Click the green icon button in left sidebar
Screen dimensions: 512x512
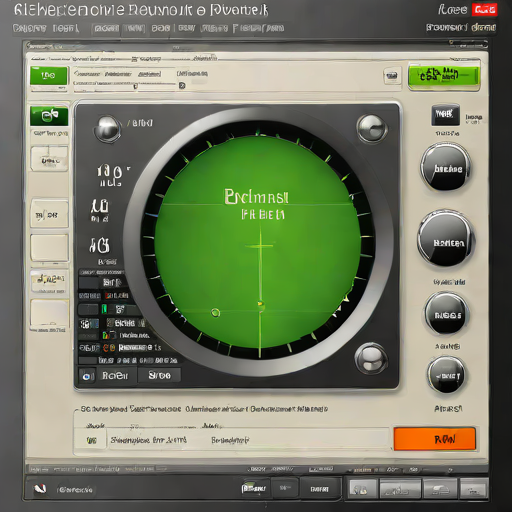tap(49, 116)
